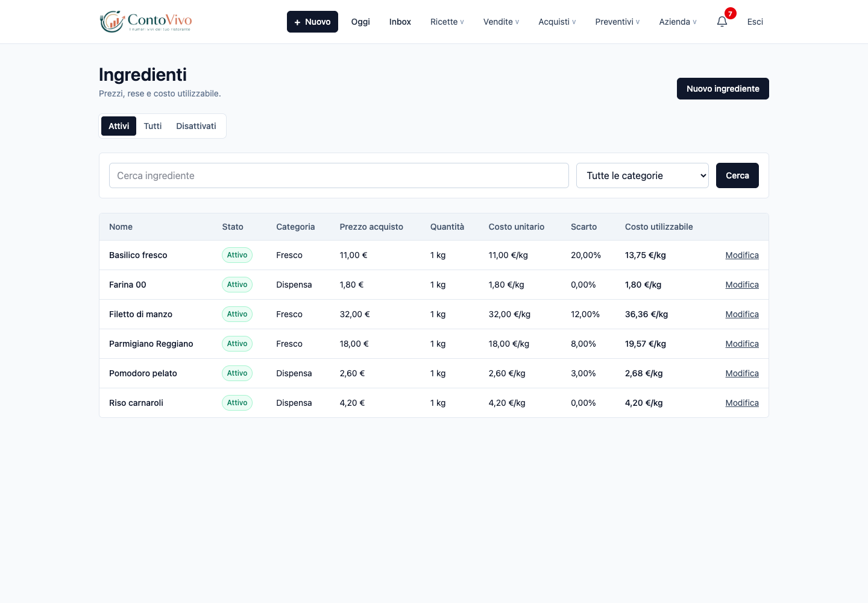Click Modifica for Basilico fresco
868x603 pixels.
[x=742, y=255]
